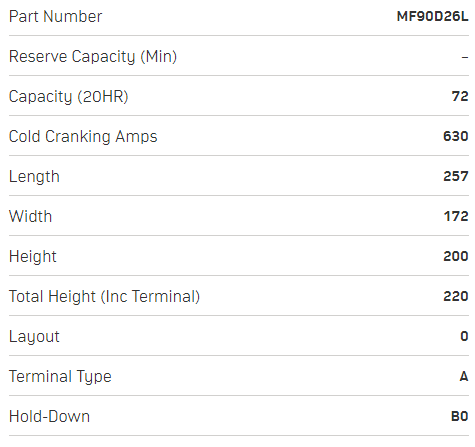This screenshot has width=475, height=447.
Task: Click Total Height (Inc Terminal) label
Action: [x=104, y=297]
